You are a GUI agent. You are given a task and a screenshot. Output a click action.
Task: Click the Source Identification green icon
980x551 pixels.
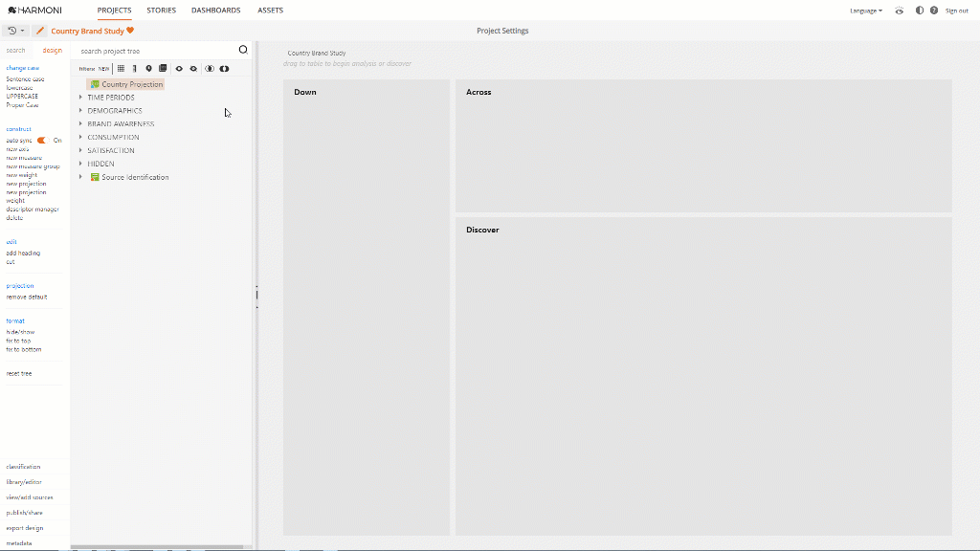click(x=95, y=177)
